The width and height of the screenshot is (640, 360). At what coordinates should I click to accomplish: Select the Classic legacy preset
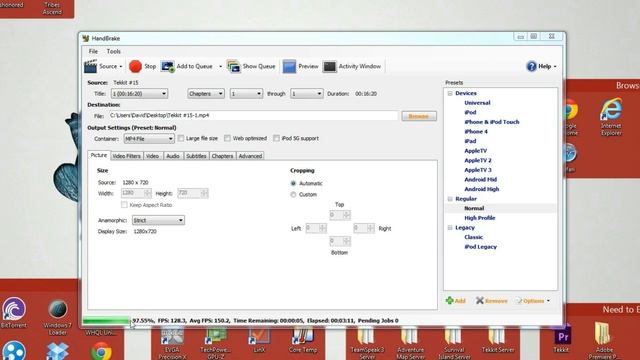click(x=473, y=237)
